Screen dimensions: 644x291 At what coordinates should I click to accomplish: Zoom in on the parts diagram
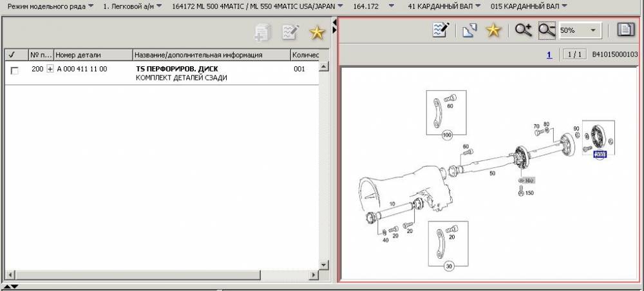pos(522,30)
